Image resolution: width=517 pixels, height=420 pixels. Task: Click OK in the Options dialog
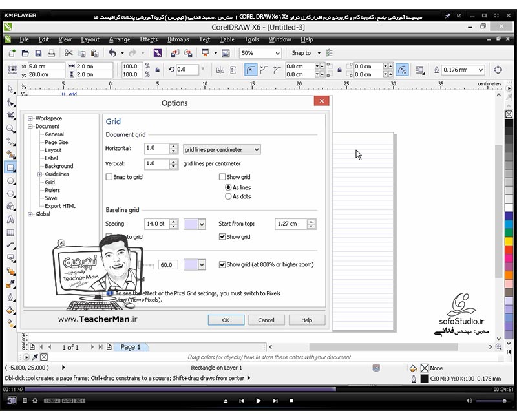pos(226,320)
